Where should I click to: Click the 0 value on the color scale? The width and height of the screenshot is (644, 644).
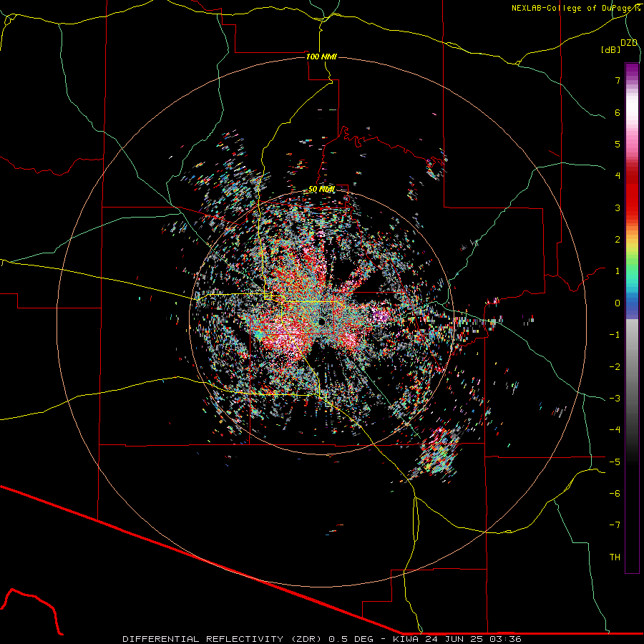(618, 303)
